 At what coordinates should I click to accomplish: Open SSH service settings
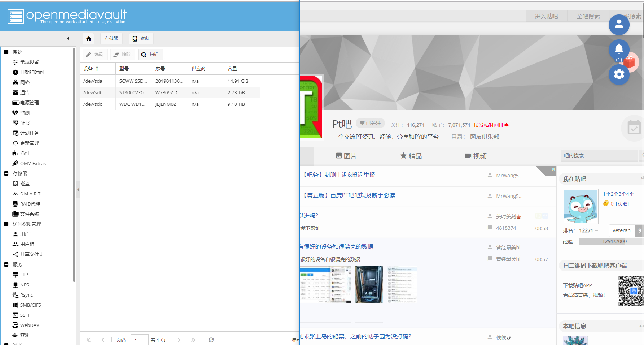[x=25, y=315]
